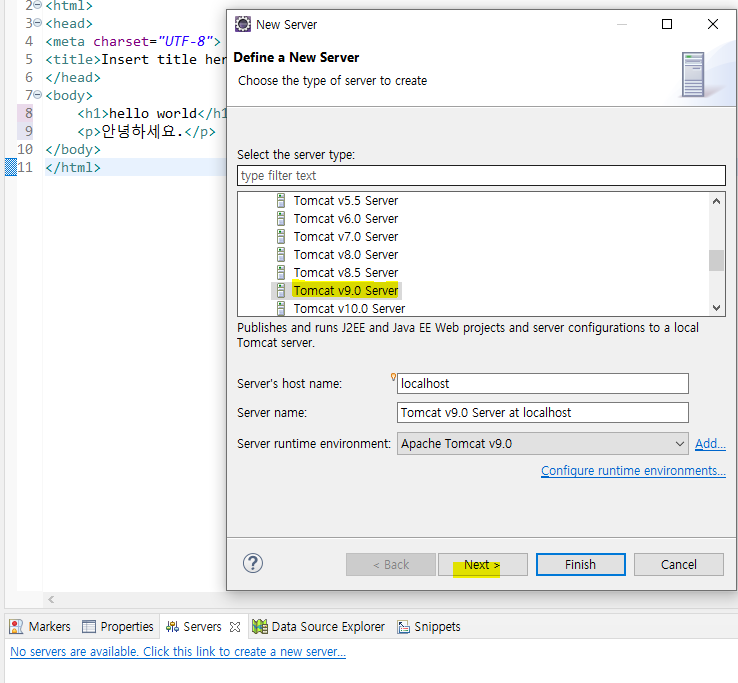Click the Tomcat v10.0 server icon
Viewport: 738px width, 683px height.
click(x=281, y=308)
